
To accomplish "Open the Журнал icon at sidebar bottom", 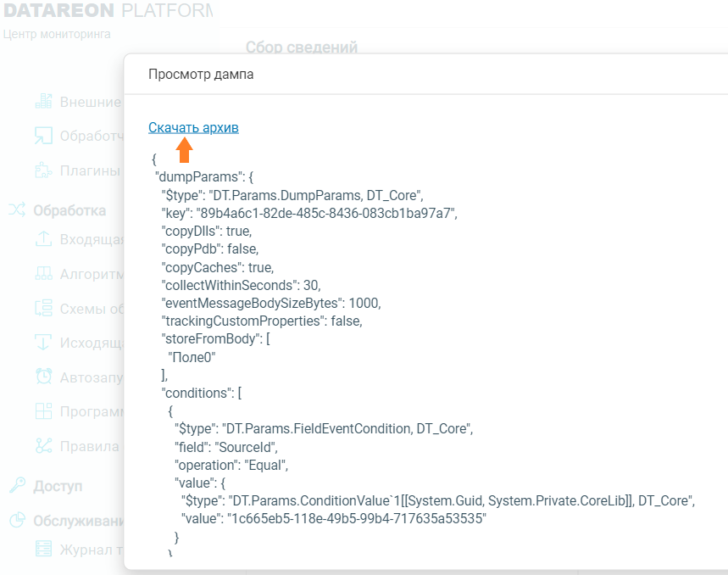I will pyautogui.click(x=43, y=549).
